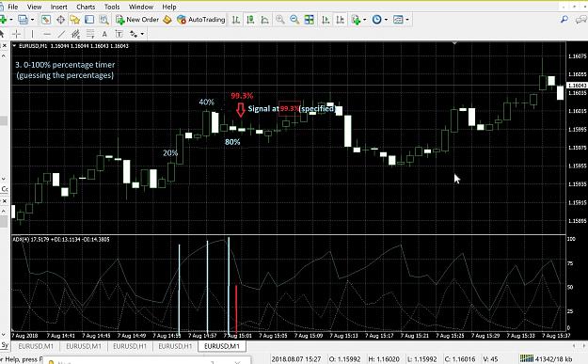Select the equidistant channel tool
The width and height of the screenshot is (588, 364).
[x=76, y=34]
